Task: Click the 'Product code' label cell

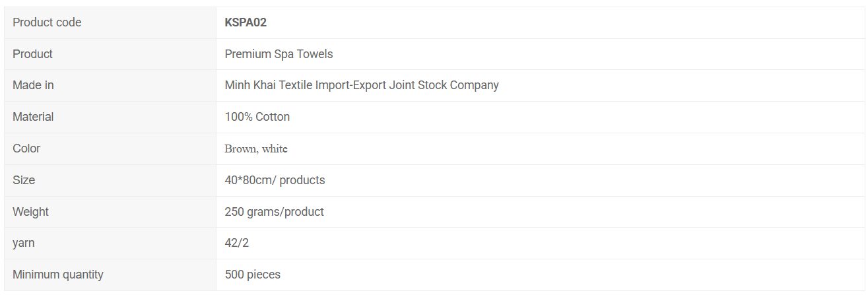Action: (47, 22)
